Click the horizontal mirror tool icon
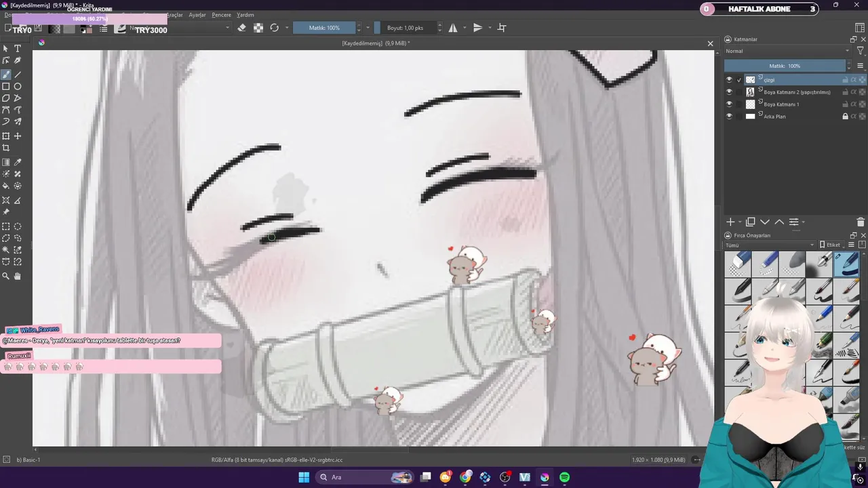Screen dimensions: 868x488 [x=453, y=28]
